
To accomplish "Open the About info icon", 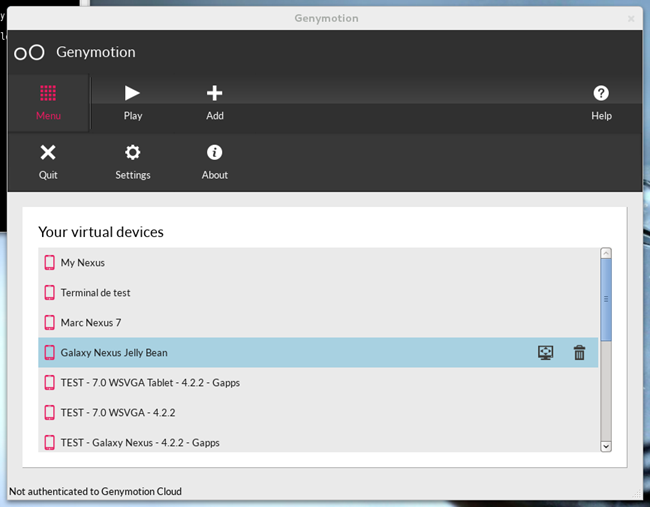I will pos(215,162).
